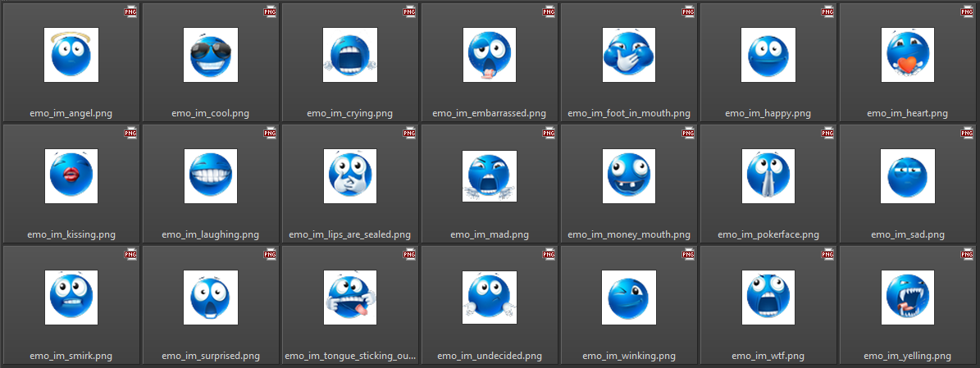
Task: Click the file name emo_im_crying.png
Action: [x=350, y=114]
